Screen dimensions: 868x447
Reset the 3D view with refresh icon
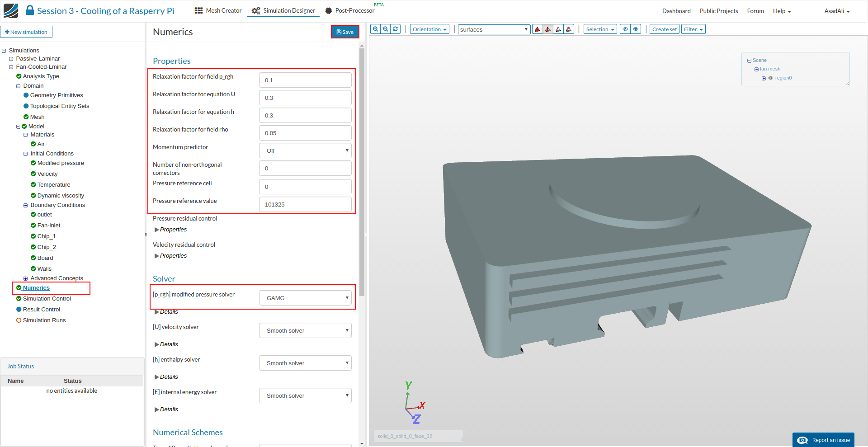pos(396,29)
